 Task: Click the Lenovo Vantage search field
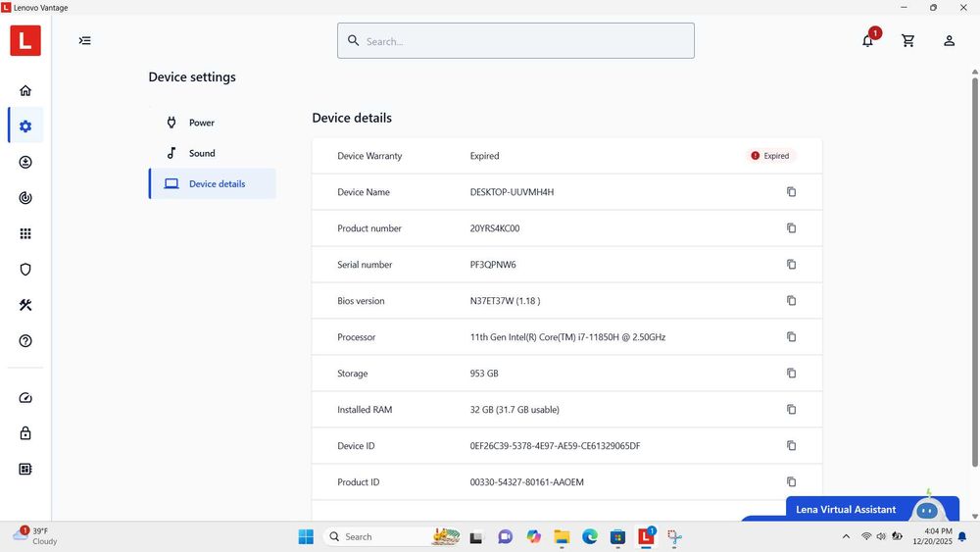(515, 40)
